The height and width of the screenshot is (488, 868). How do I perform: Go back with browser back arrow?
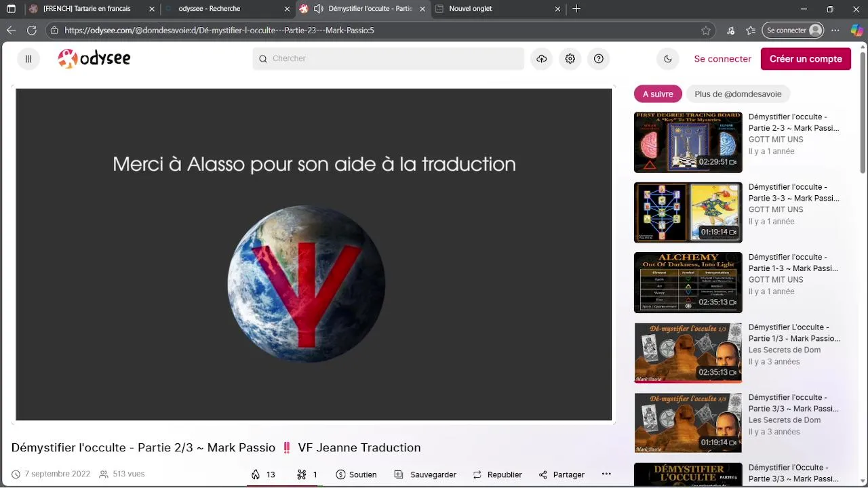click(11, 30)
